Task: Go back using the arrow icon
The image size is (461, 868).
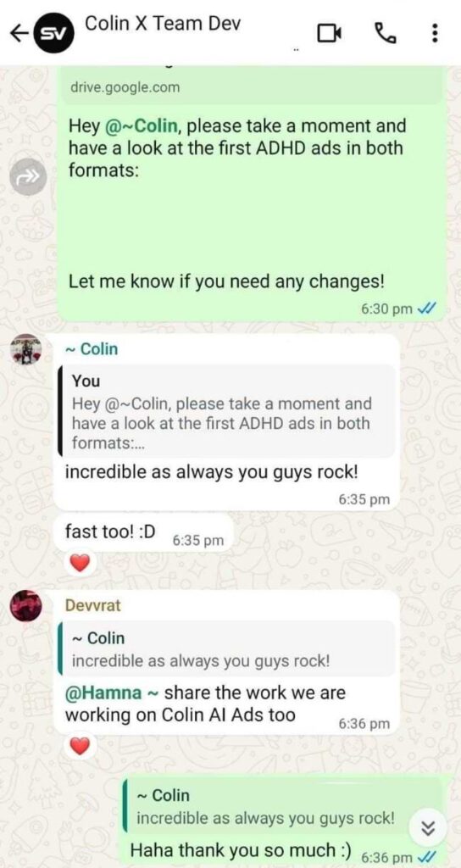Action: (x=20, y=34)
